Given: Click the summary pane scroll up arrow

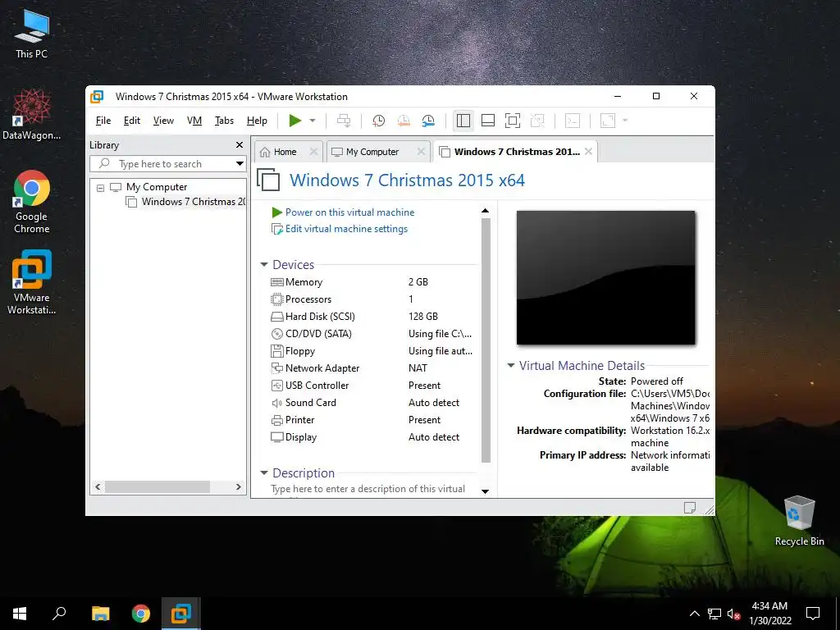Looking at the screenshot, I should click(x=486, y=211).
